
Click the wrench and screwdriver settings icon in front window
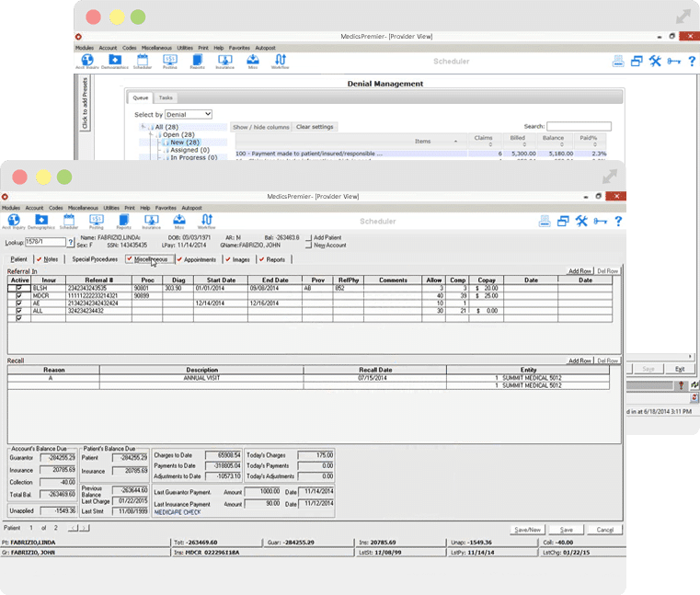point(580,221)
